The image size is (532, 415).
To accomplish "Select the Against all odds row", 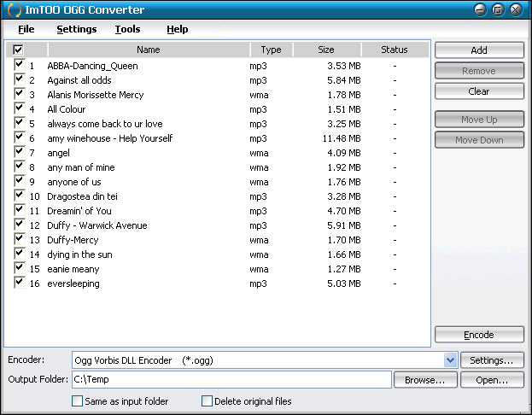I will [x=79, y=80].
